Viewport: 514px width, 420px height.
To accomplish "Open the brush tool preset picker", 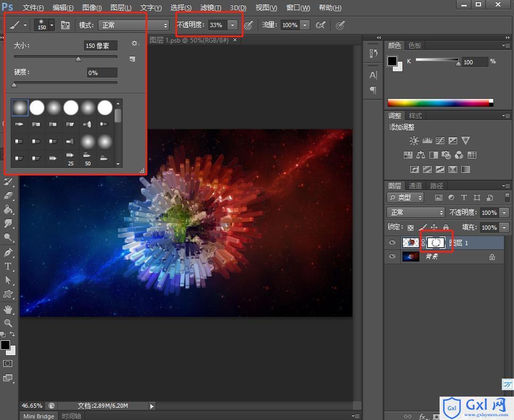I will 18,25.
